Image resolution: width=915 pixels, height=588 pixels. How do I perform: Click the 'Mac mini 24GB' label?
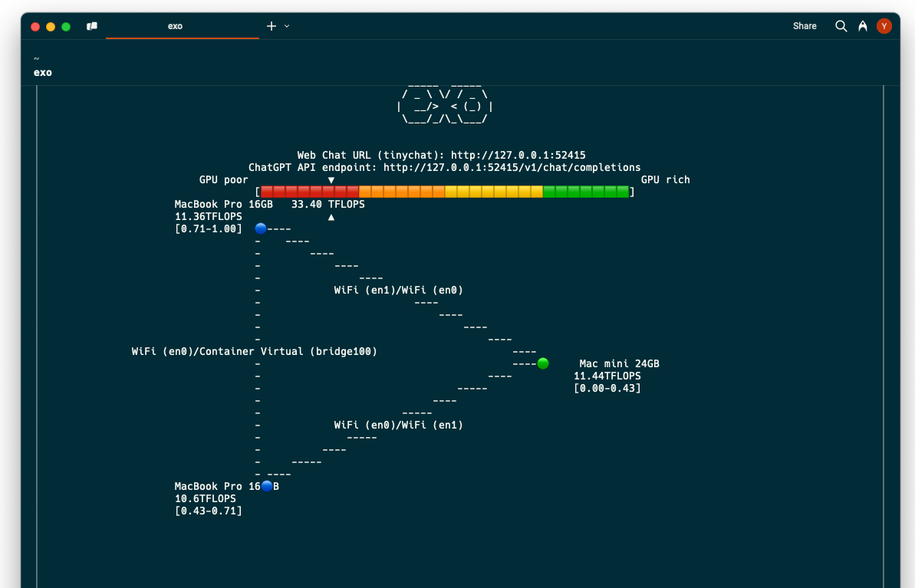click(x=619, y=363)
